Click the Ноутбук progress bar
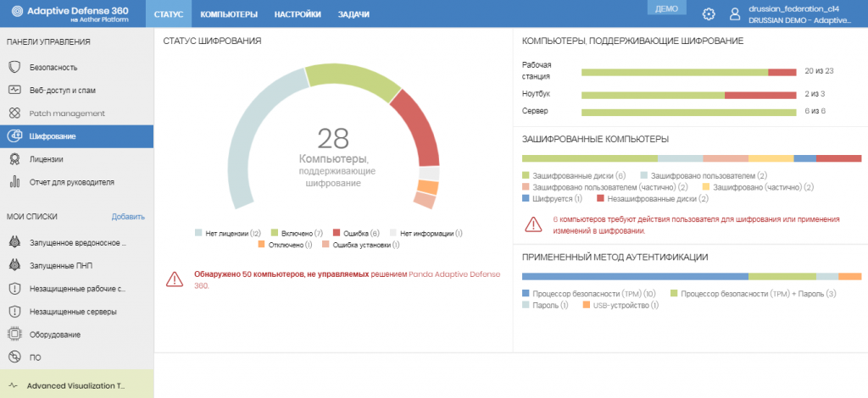 [688, 95]
